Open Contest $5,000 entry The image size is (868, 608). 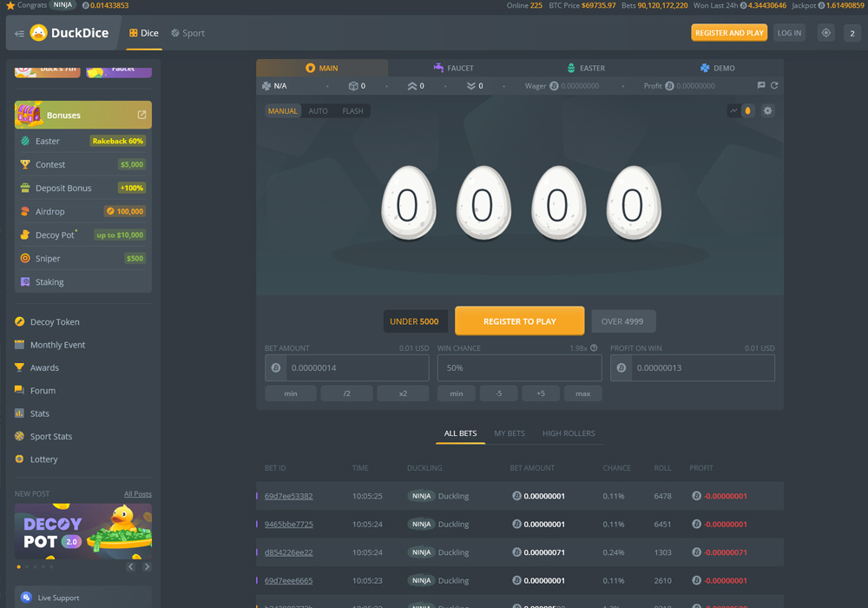[x=83, y=164]
